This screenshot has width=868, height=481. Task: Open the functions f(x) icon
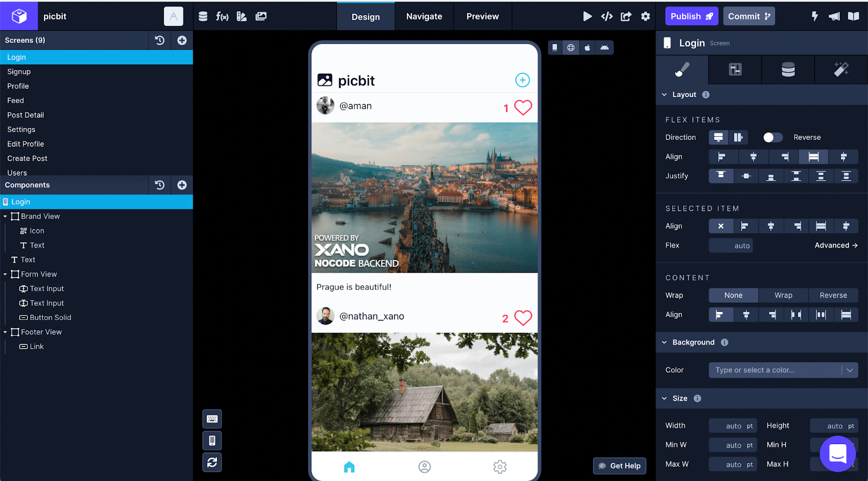222,16
